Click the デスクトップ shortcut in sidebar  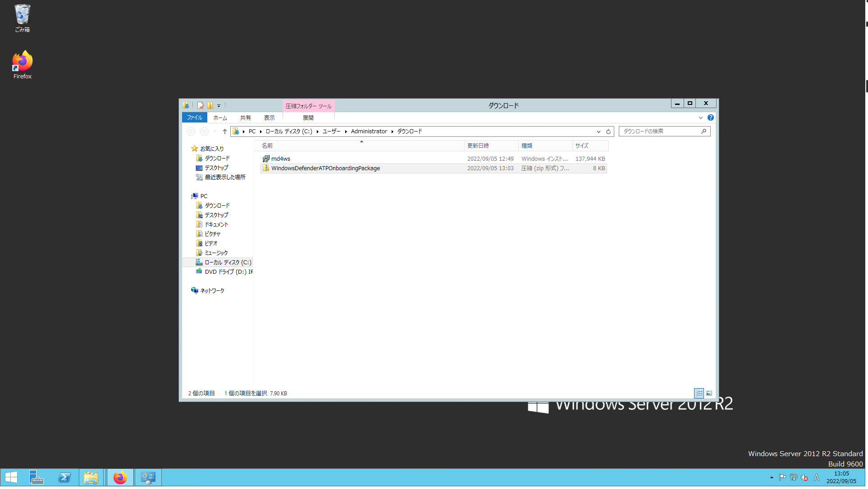(216, 168)
